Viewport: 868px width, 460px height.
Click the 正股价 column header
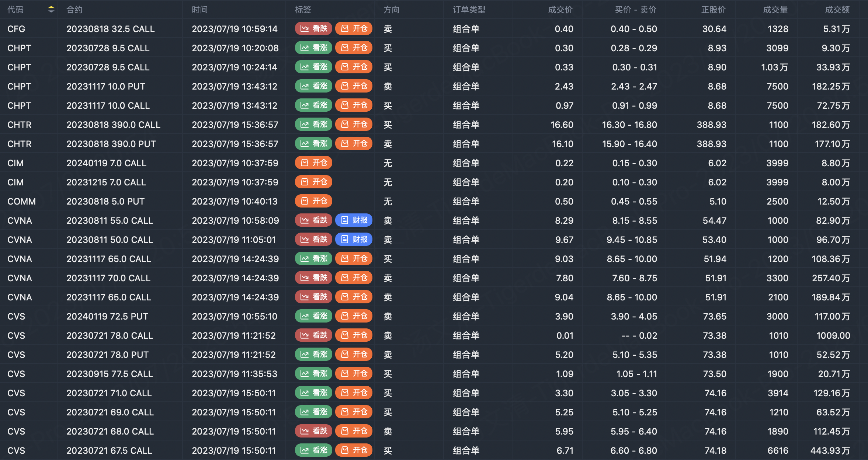coord(713,10)
